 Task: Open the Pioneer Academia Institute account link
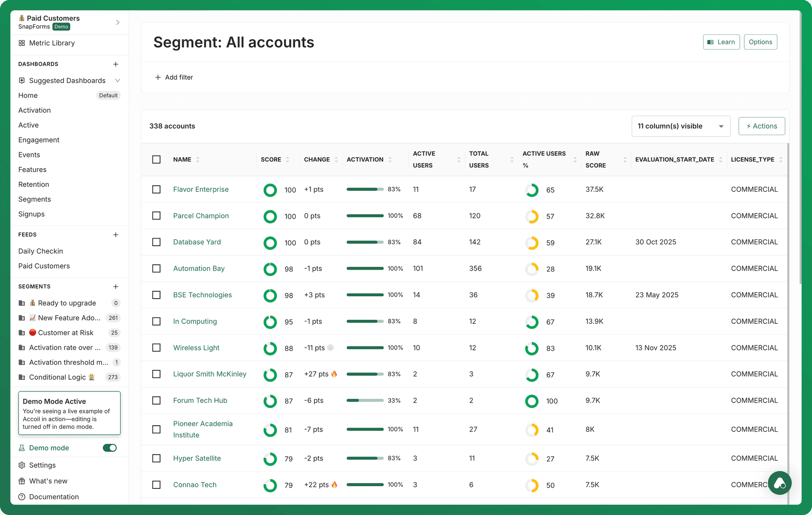point(203,429)
